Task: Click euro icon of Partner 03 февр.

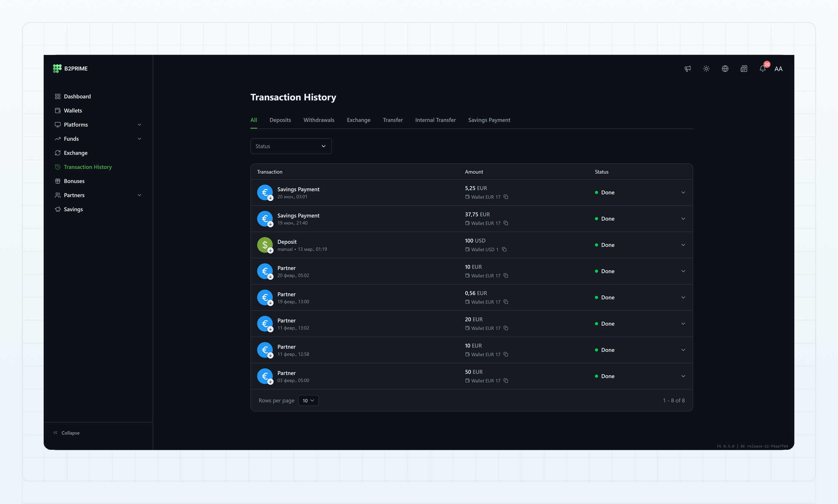Action: [x=265, y=376]
